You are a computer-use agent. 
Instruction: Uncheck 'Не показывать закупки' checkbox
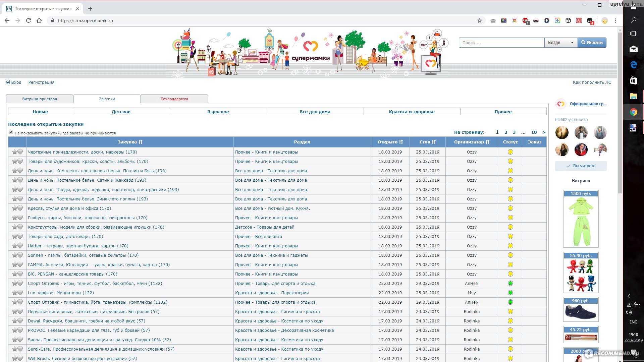click(x=11, y=132)
